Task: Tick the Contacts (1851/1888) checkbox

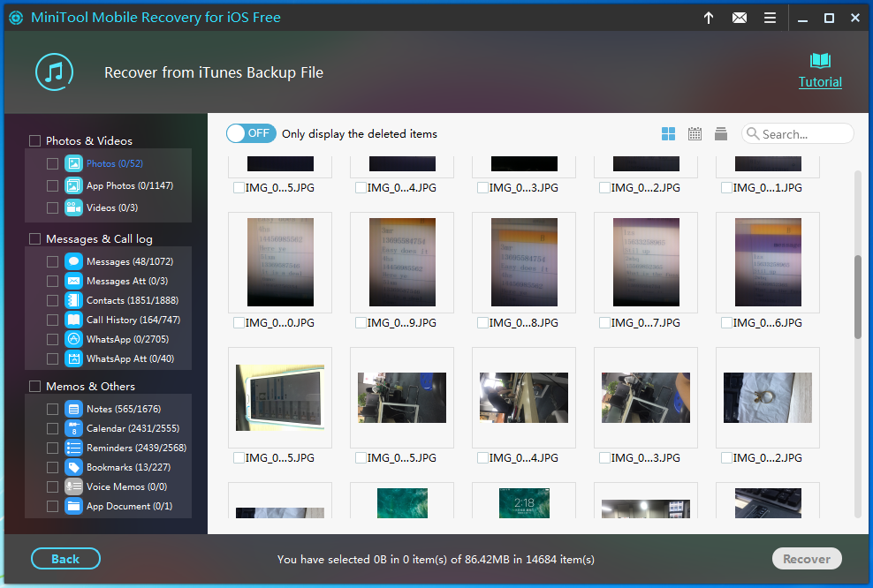Action: pyautogui.click(x=52, y=300)
